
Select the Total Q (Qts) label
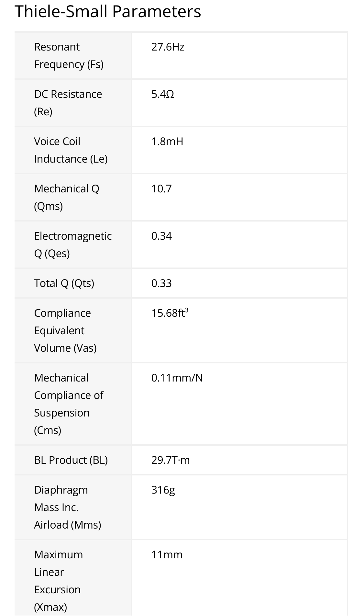(x=64, y=283)
